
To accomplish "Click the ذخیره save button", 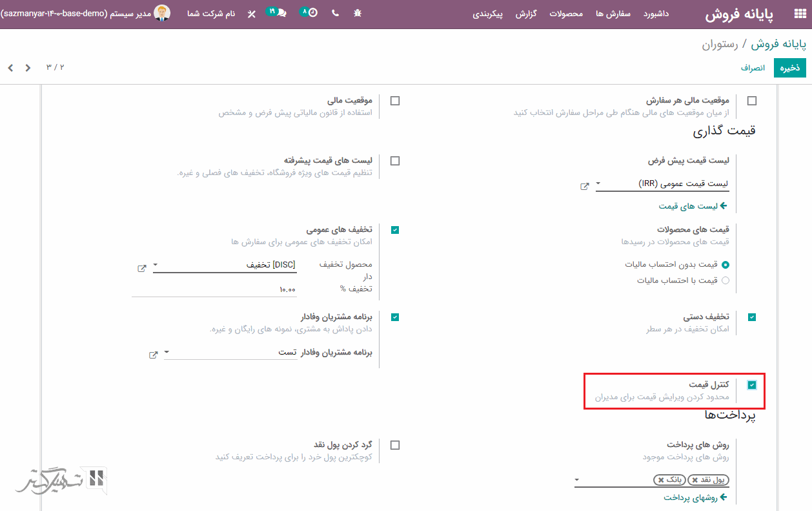I will 789,68.
